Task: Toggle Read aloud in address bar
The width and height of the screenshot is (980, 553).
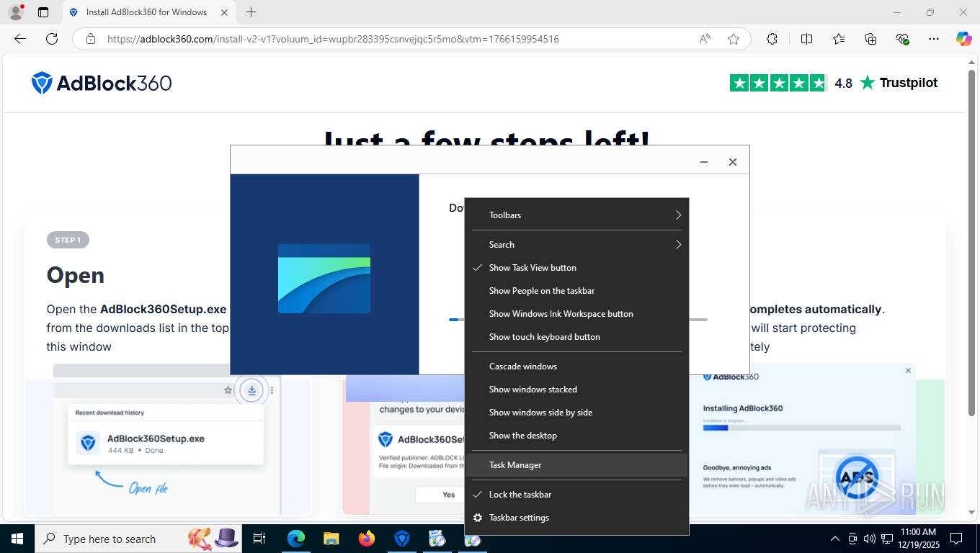Action: click(705, 39)
